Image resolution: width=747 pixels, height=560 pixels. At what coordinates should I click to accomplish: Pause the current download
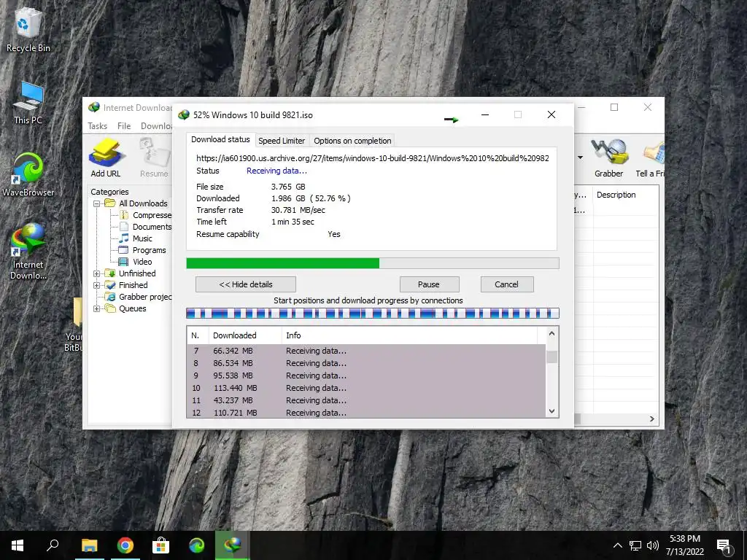[x=429, y=284]
